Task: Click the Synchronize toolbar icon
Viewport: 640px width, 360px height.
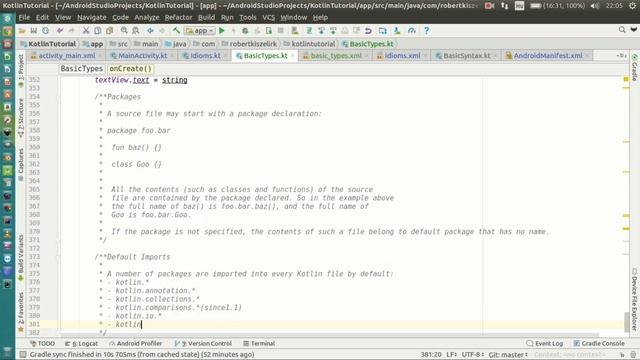Action: click(x=45, y=31)
